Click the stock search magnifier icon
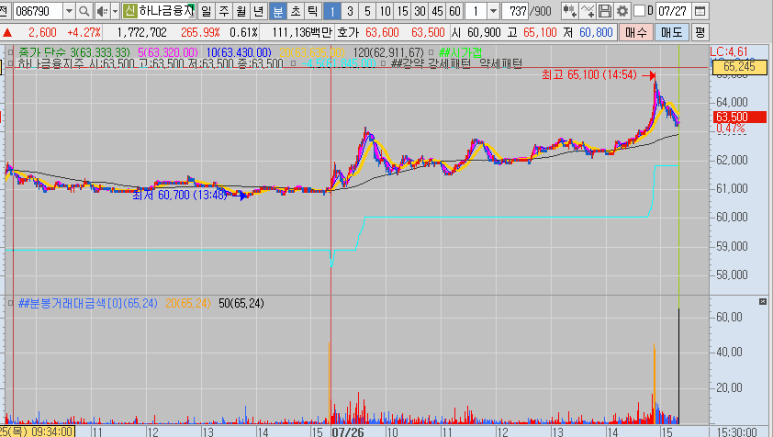Image resolution: width=773 pixels, height=437 pixels. coord(84,11)
